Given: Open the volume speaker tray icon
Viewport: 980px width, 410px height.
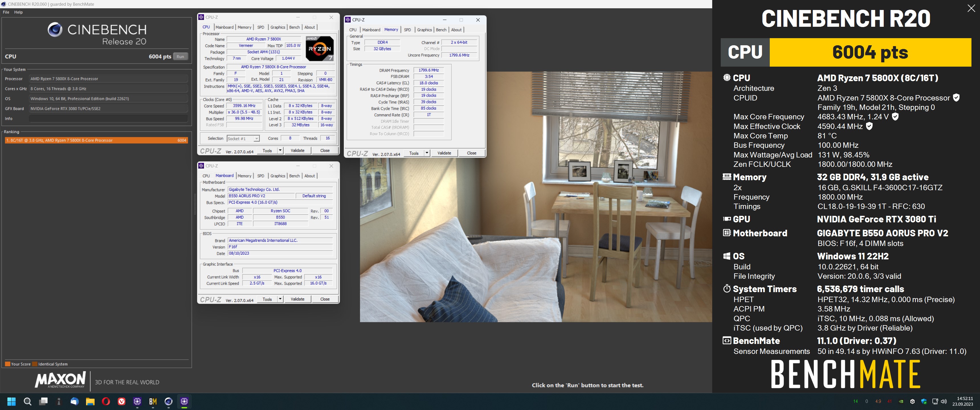Looking at the screenshot, I should coord(944,401).
